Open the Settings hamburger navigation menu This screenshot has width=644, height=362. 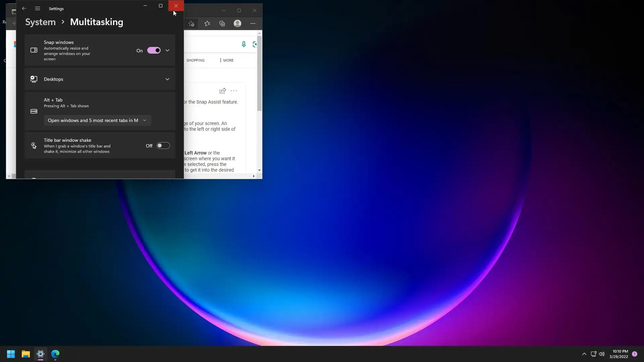pyautogui.click(x=38, y=8)
